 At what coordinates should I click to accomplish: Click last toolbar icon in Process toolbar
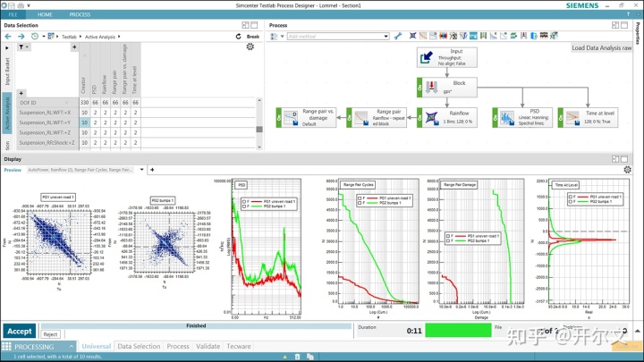pyautogui.click(x=554, y=36)
